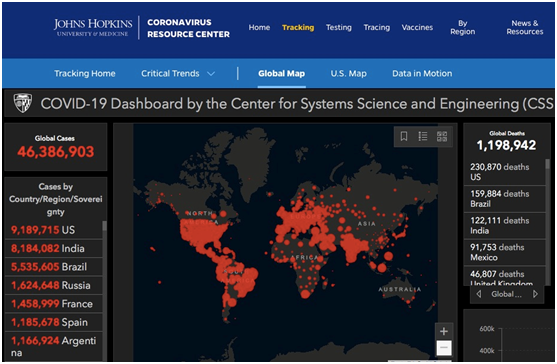This screenshot has width=557, height=364.
Task: Show the map legend list icon
Action: tap(423, 136)
